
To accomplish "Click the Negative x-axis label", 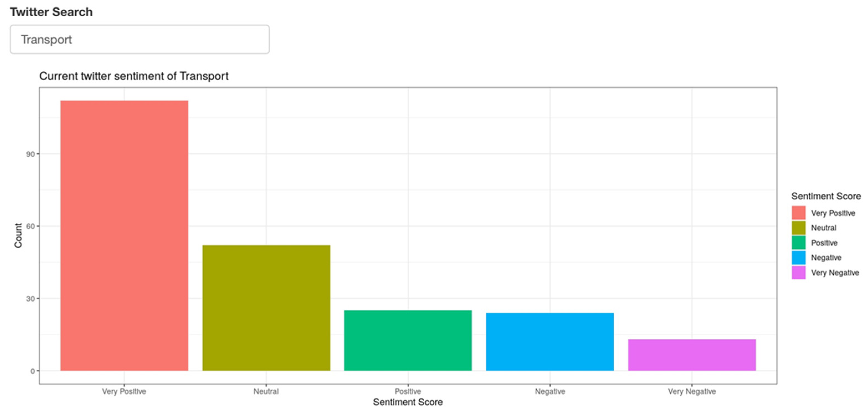I will (550, 392).
